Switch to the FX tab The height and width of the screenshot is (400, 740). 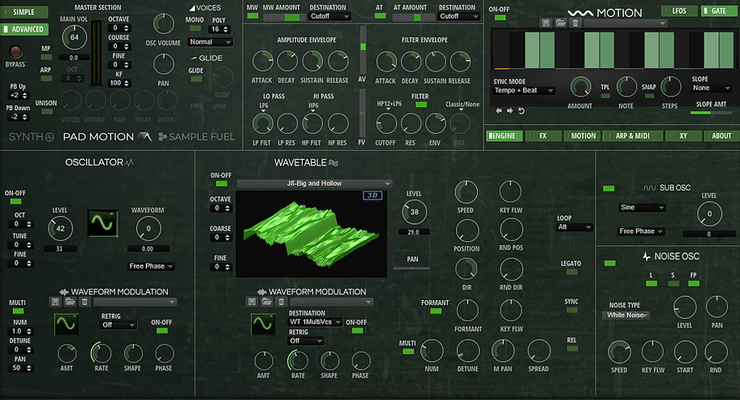tap(543, 135)
